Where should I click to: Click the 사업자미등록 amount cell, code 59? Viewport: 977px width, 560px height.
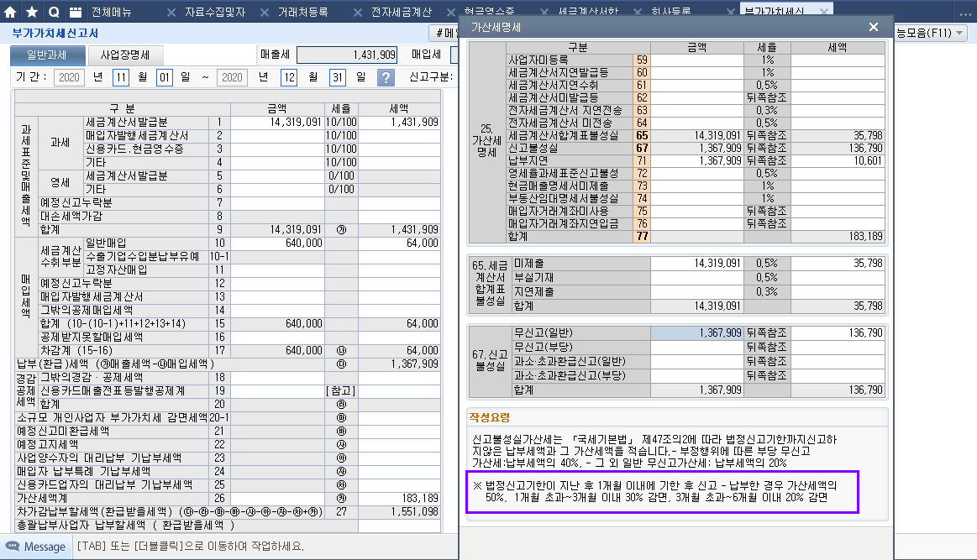pos(696,60)
